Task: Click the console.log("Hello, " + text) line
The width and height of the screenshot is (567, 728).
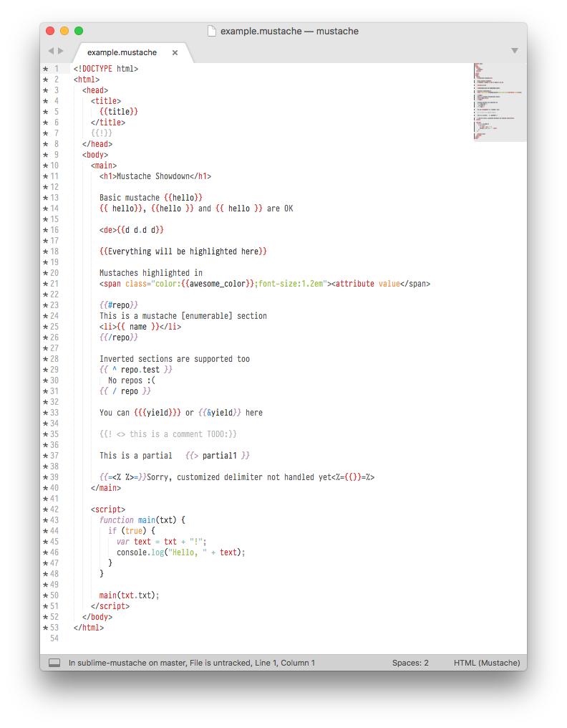Action: [x=181, y=552]
